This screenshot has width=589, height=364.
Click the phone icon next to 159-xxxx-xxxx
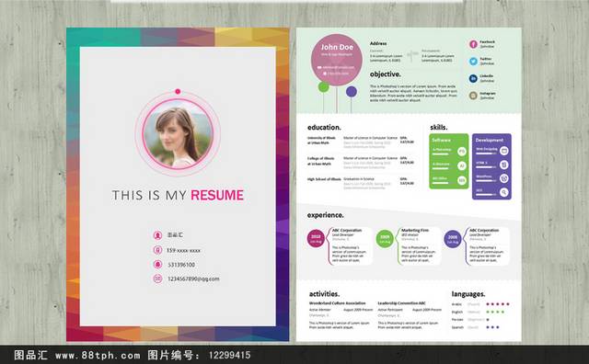tap(157, 250)
